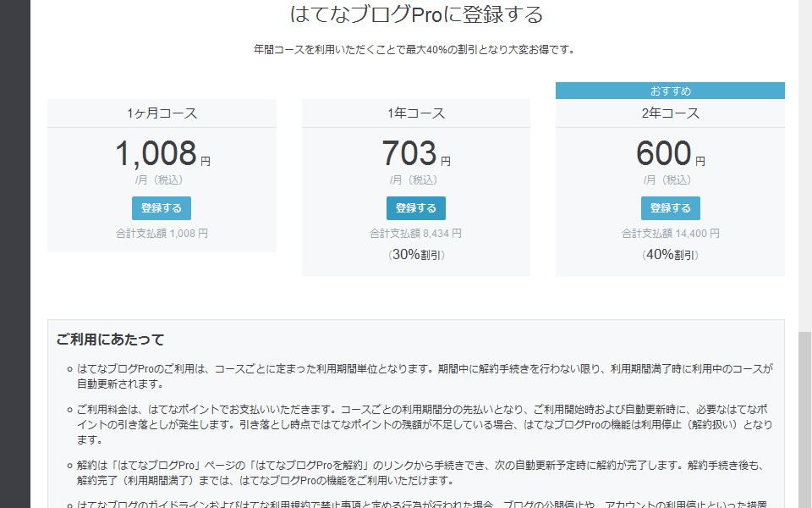Click the 600 円 monthly price

tap(671, 153)
